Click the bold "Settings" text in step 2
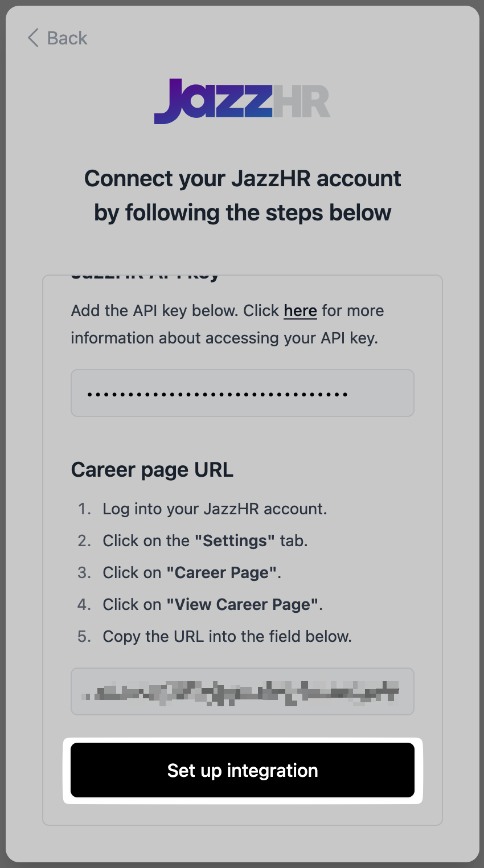Screen dimensions: 484x868 235,541
